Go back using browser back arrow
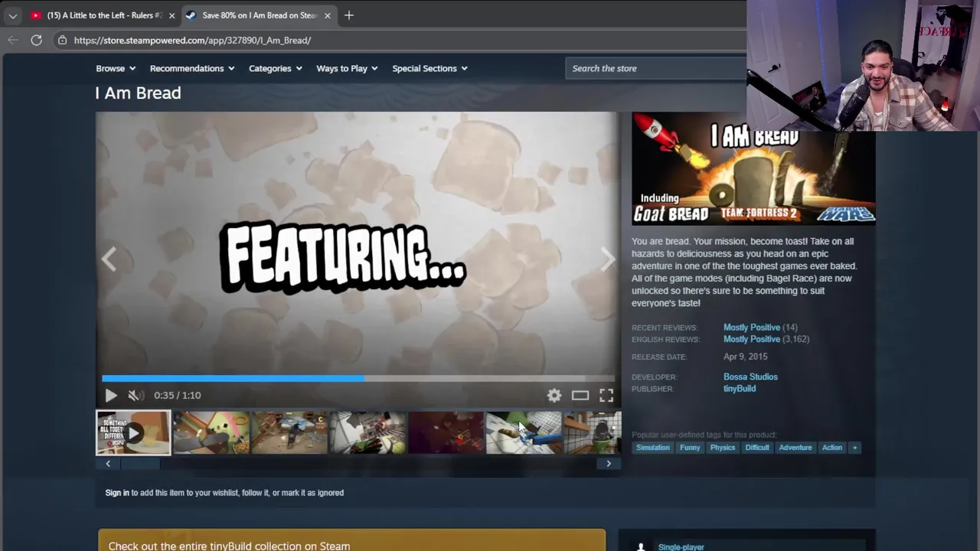Image resolution: width=980 pixels, height=551 pixels. (x=13, y=40)
